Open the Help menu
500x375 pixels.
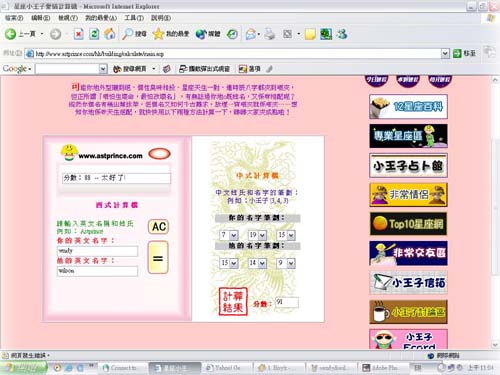click(x=161, y=18)
